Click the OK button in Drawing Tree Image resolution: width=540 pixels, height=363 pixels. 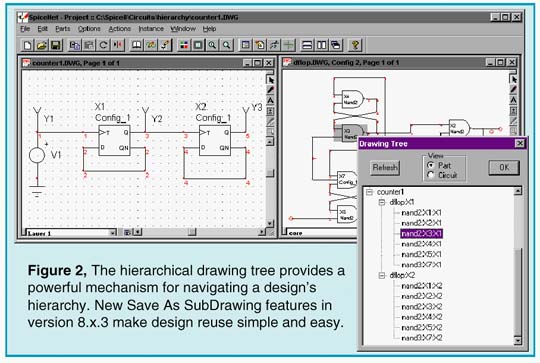(x=504, y=167)
